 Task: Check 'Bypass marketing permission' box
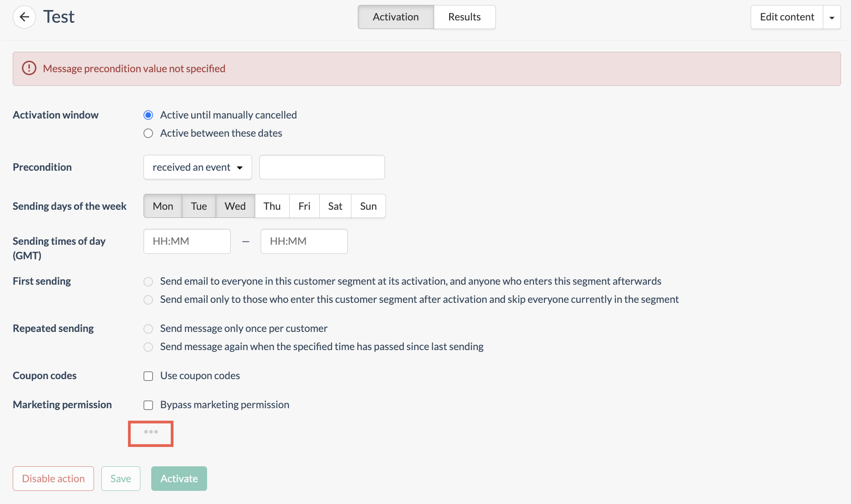point(148,405)
